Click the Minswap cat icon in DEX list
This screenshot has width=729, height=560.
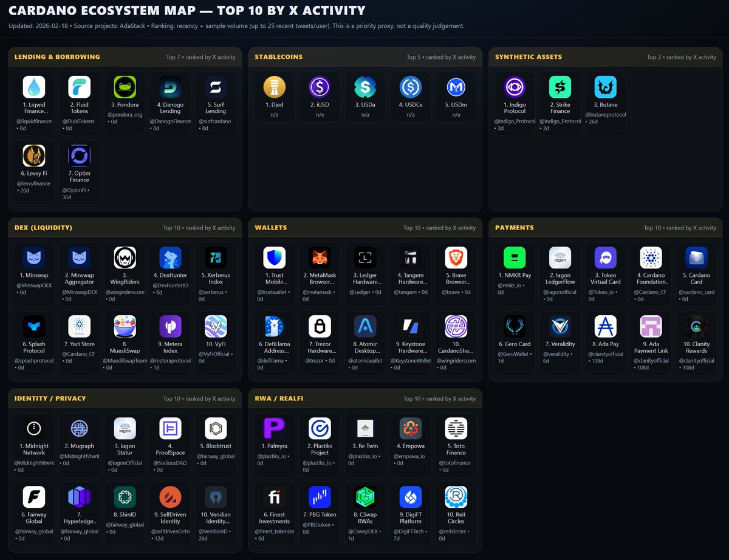34,258
